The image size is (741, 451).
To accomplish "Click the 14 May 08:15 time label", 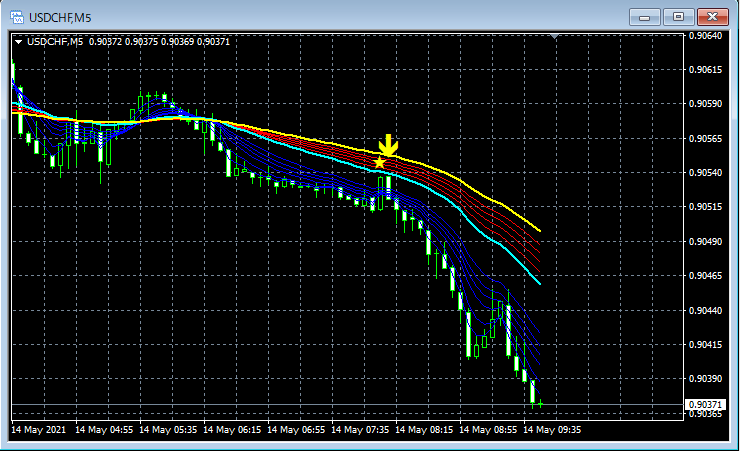I will [x=424, y=430].
